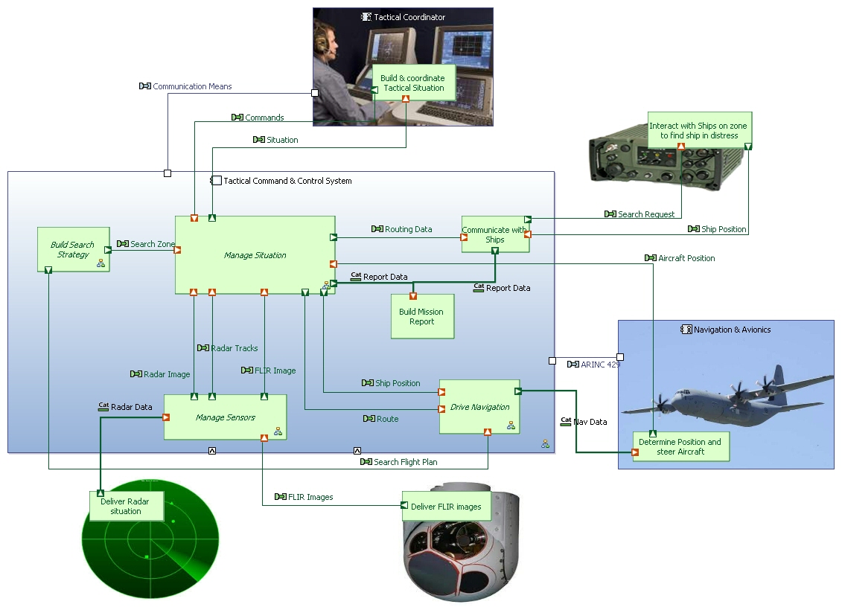Select the Navigation & Avionics label
Viewport: 842px width, 616px height.
click(x=733, y=330)
